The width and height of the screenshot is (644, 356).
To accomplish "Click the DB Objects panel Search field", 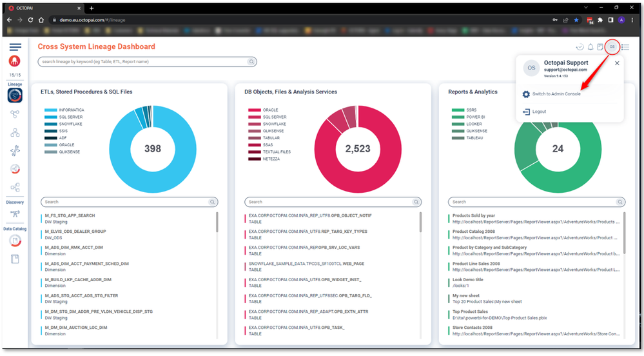I will point(333,202).
